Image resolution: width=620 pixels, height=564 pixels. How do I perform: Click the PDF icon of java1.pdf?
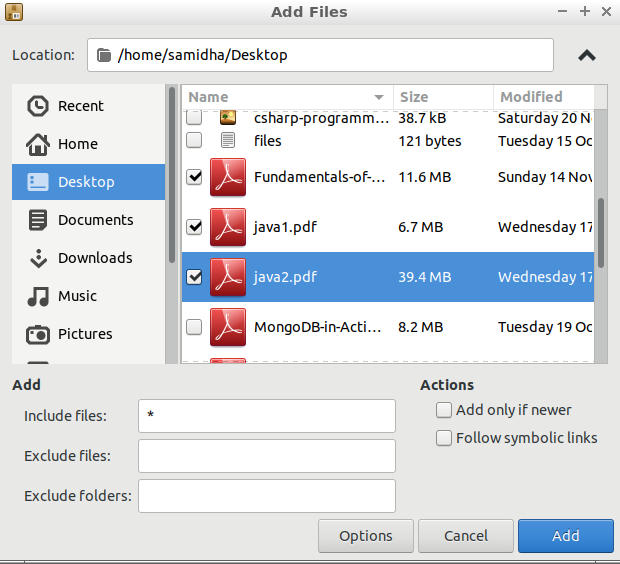coord(228,227)
